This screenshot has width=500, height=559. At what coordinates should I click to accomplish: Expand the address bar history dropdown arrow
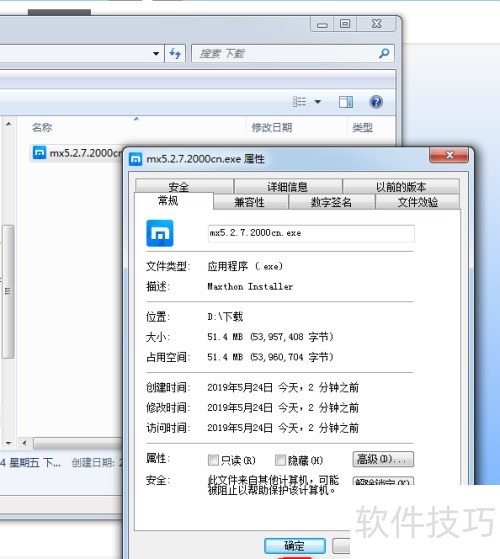tap(156, 54)
